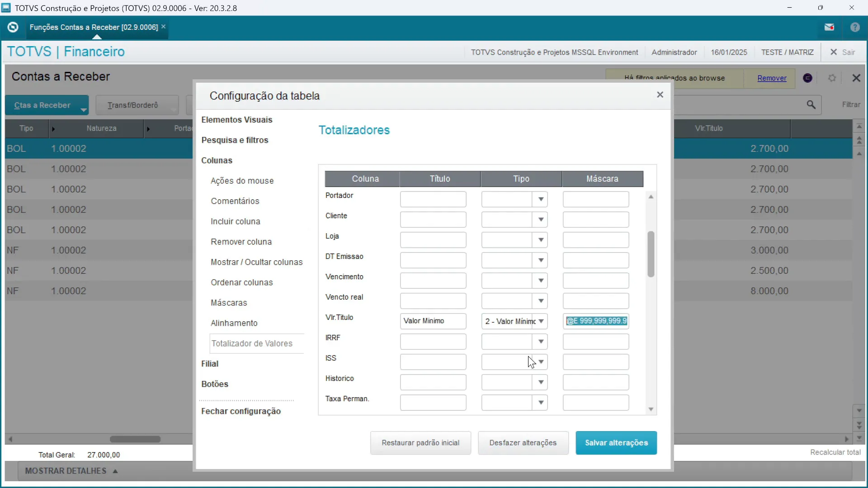
Task: Click Recalcular total link
Action: tap(835, 452)
